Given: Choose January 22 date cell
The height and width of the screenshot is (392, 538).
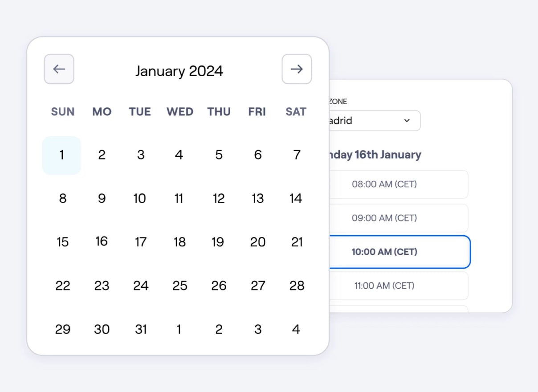Looking at the screenshot, I should point(63,286).
